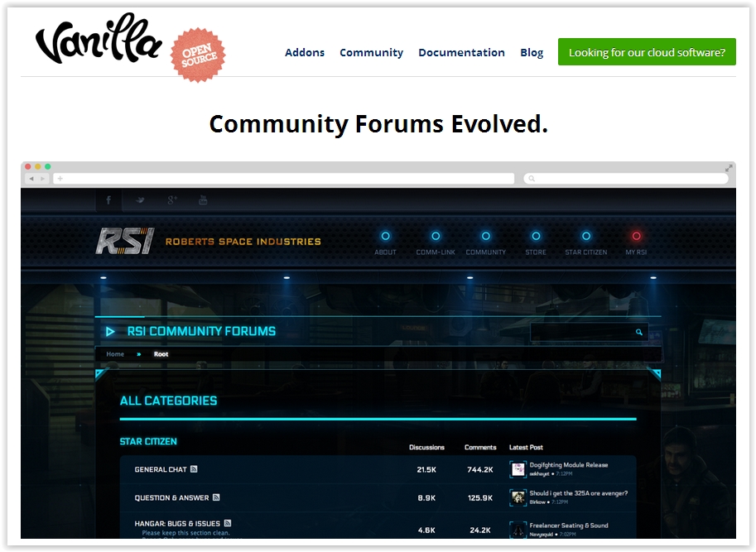Viewport: 756px width, 552px height.
Task: Click the RSI logo
Action: tap(125, 241)
